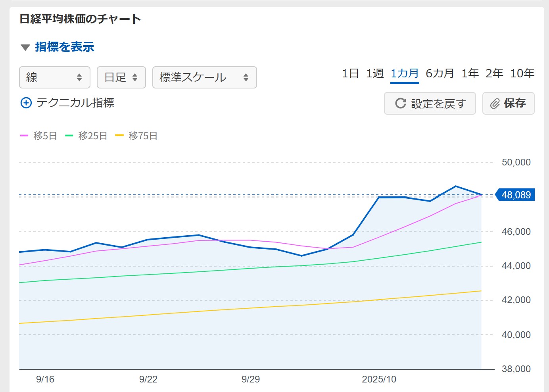Click the pink 移5日 color swatch line
This screenshot has height=392, width=549.
pyautogui.click(x=24, y=136)
